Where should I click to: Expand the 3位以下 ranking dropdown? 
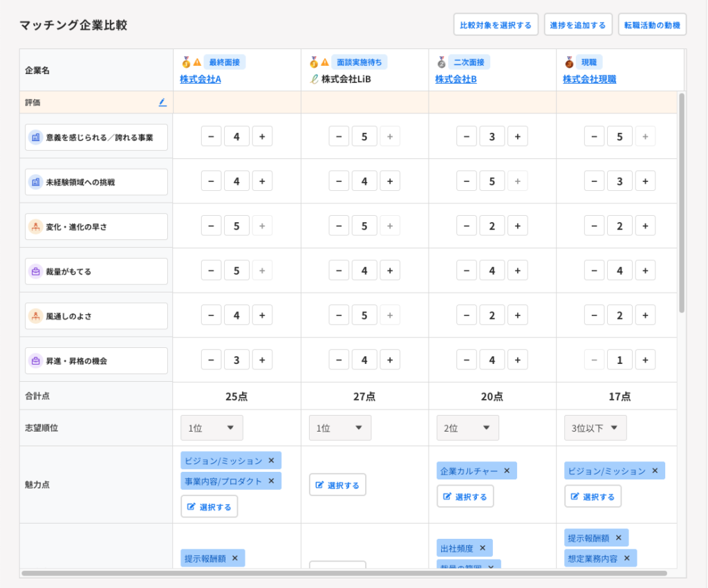click(x=595, y=428)
